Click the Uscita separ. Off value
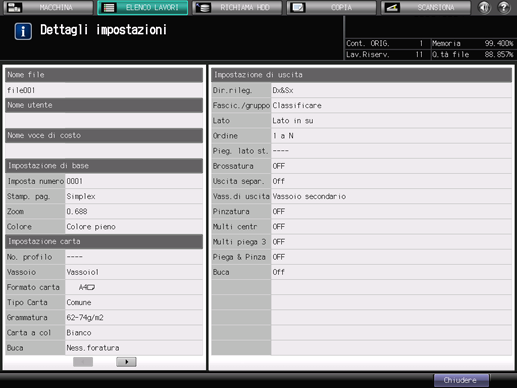Screen dimensions: 517x388 (x=278, y=181)
